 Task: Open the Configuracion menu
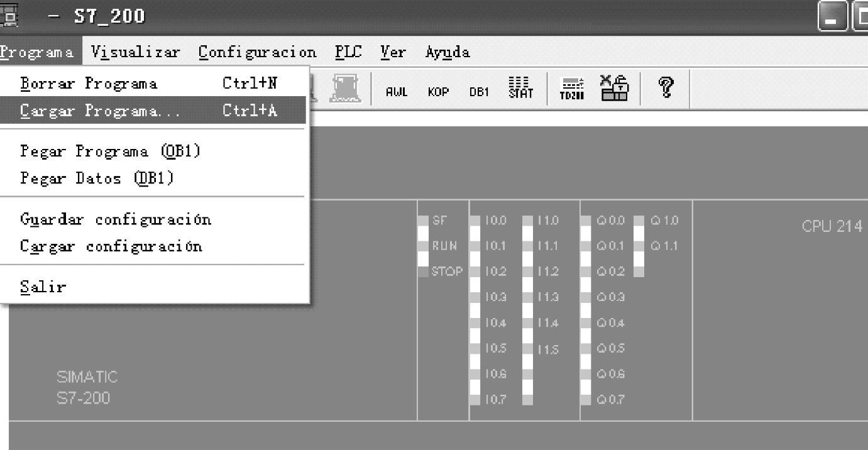pyautogui.click(x=256, y=51)
